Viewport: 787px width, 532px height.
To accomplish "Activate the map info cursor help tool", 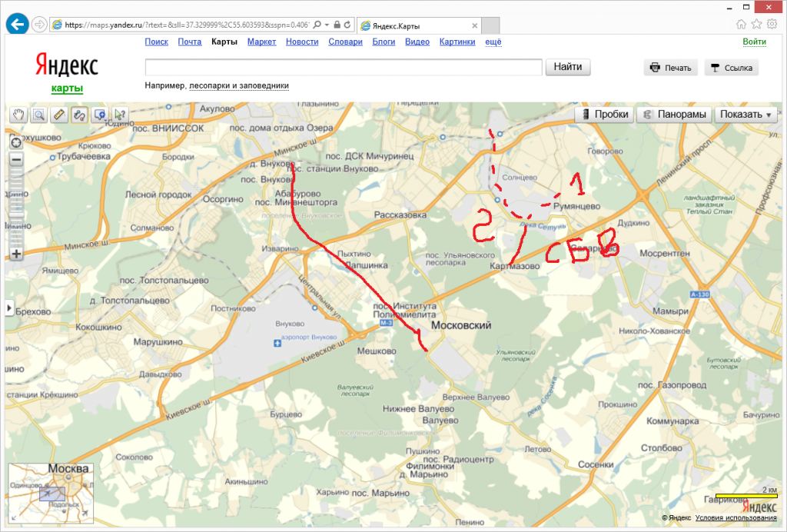I will pos(120,115).
